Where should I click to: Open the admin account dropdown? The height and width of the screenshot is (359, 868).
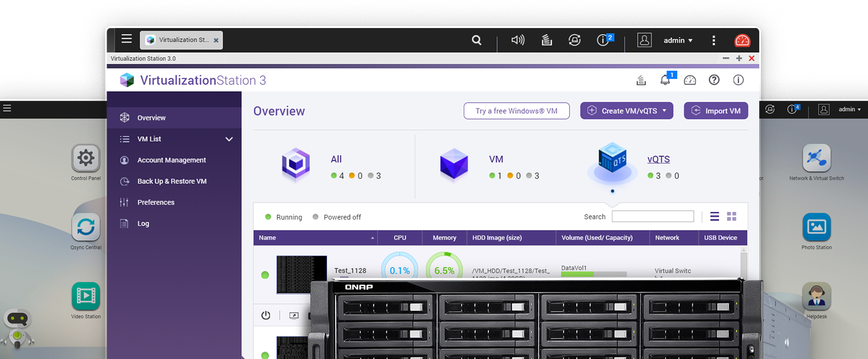coord(678,40)
